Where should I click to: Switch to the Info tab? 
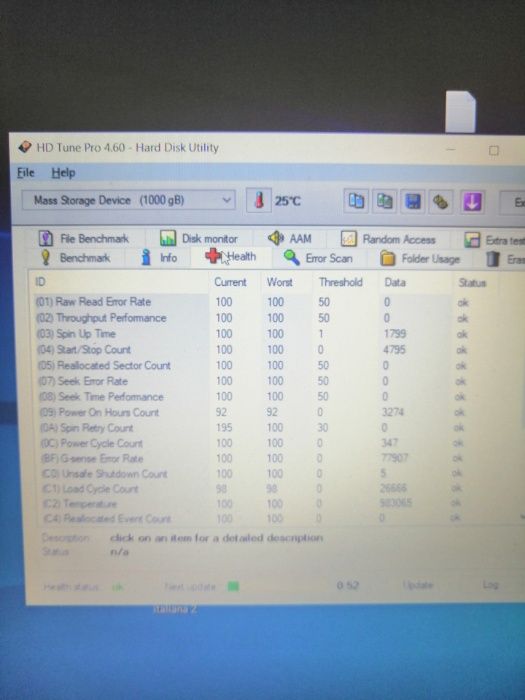point(159,258)
